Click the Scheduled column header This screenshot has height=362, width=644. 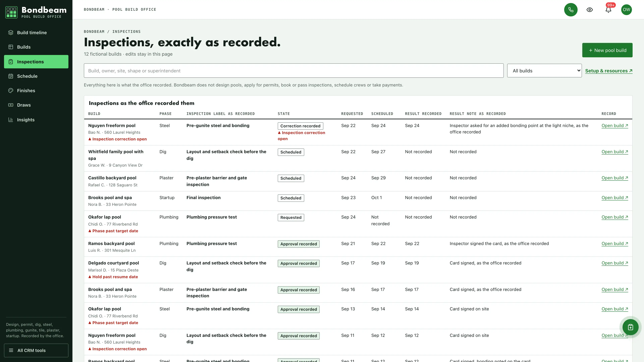(382, 114)
